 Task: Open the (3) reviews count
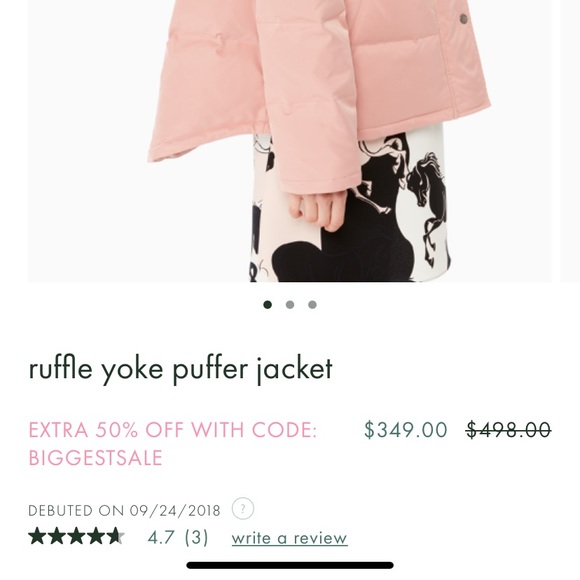pos(196,537)
